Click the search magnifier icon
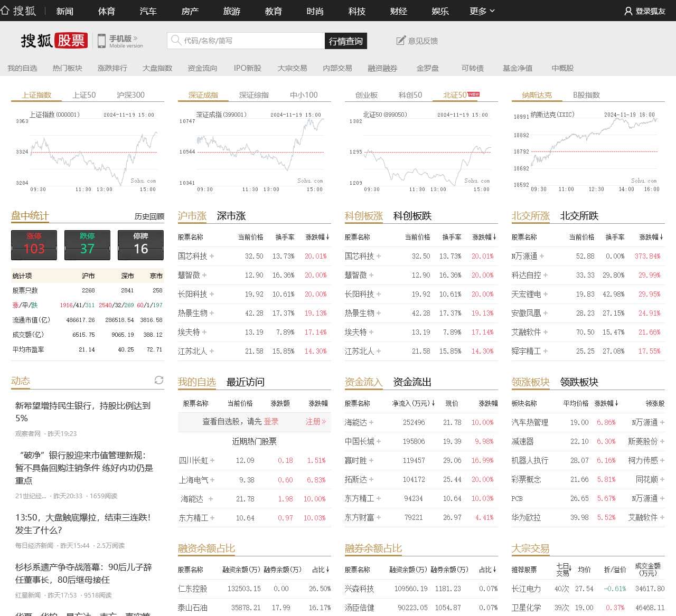Image resolution: width=676 pixels, height=616 pixels. tap(175, 40)
